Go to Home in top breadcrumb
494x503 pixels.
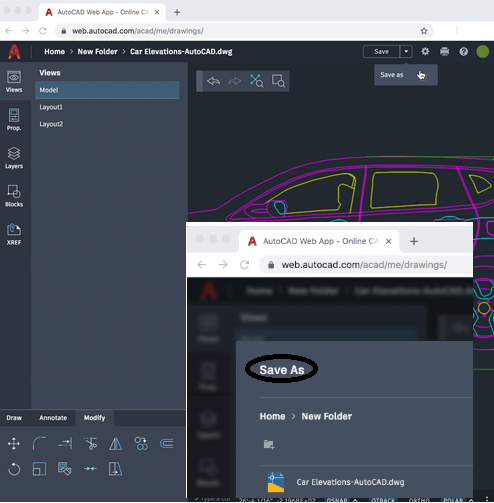(55, 52)
